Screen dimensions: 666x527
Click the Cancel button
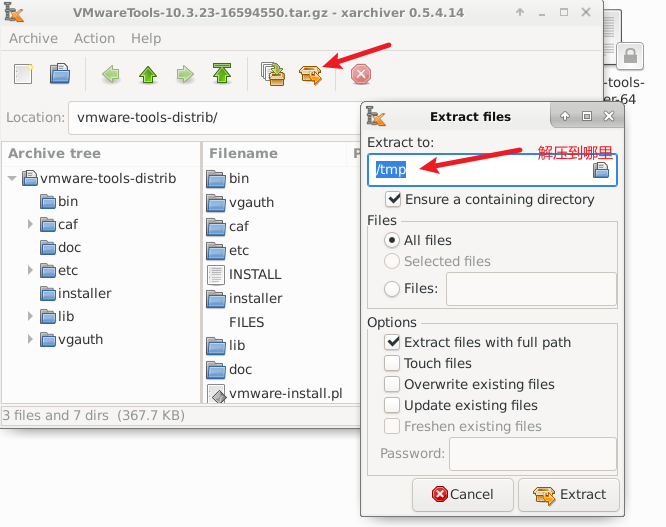pyautogui.click(x=461, y=494)
